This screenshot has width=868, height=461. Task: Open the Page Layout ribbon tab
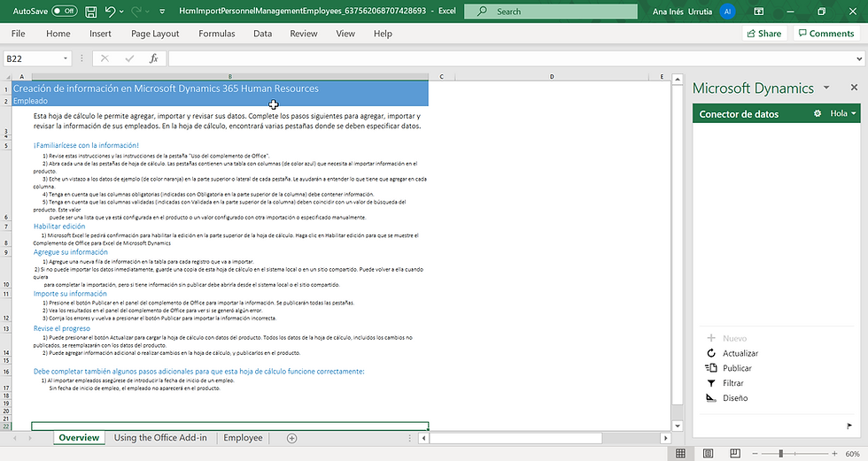pyautogui.click(x=155, y=34)
